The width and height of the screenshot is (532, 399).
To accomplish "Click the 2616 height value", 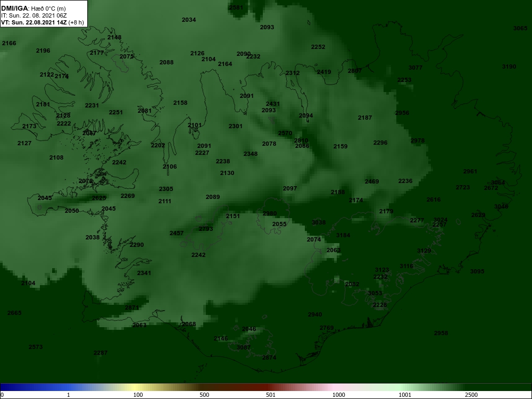I will pos(433,199).
